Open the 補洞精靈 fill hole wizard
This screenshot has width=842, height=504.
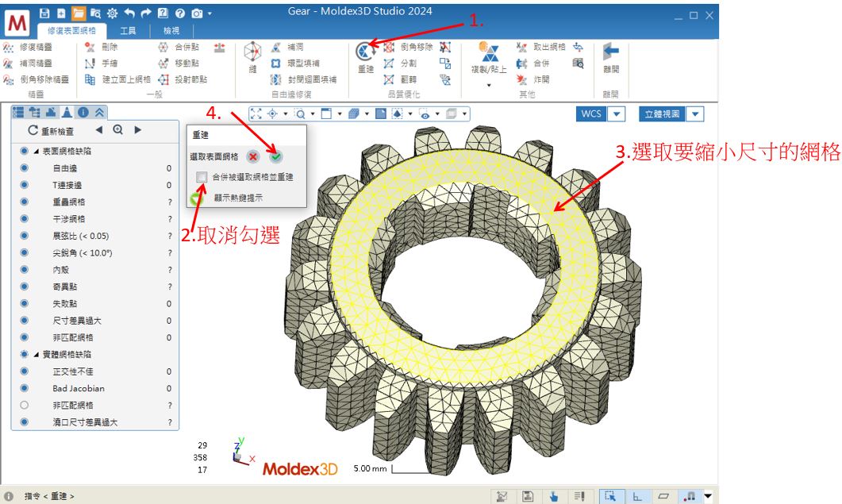28,63
